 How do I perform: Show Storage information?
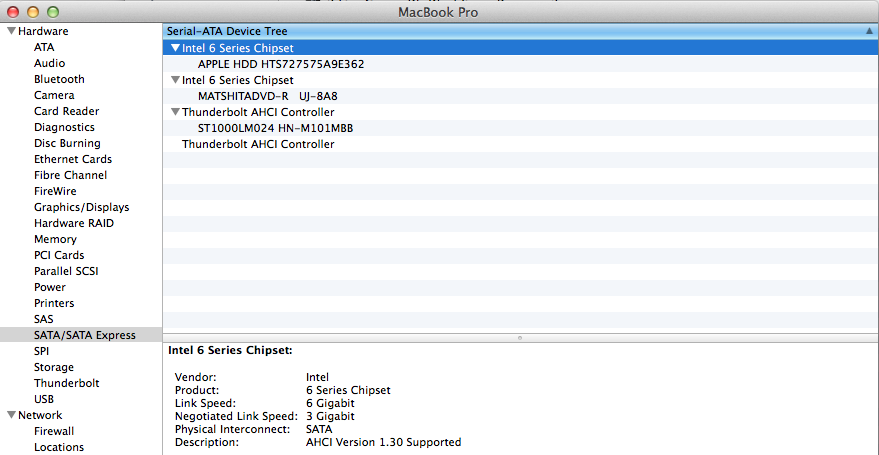click(53, 367)
